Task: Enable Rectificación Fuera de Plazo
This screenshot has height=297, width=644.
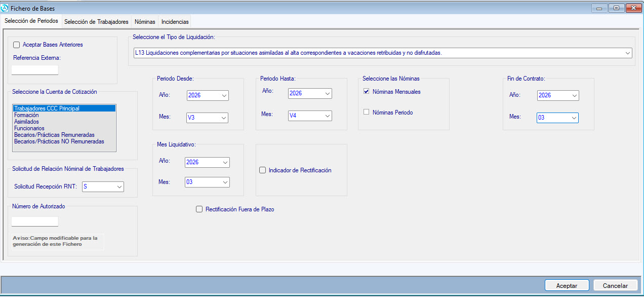Action: 199,209
